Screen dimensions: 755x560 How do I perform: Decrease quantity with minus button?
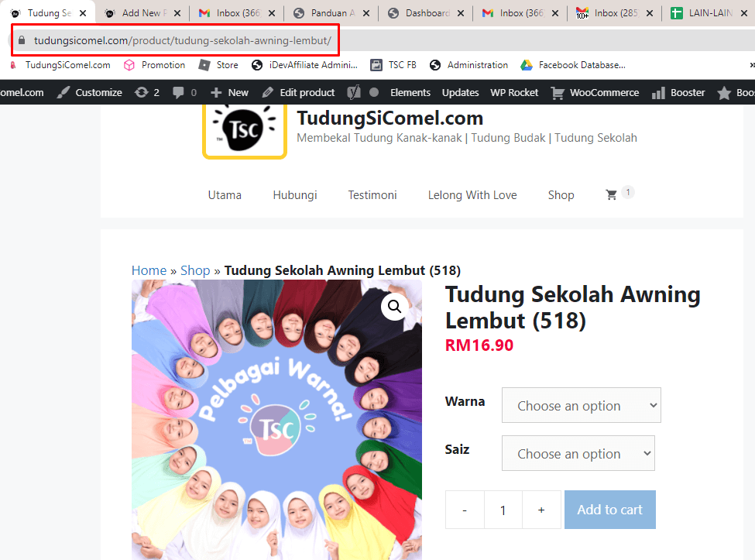pyautogui.click(x=465, y=510)
